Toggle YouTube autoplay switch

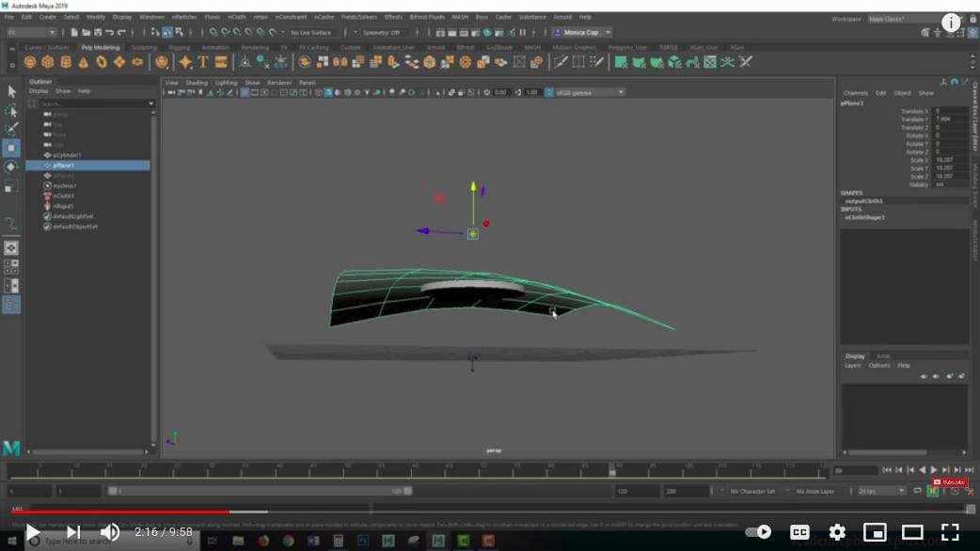coord(758,531)
